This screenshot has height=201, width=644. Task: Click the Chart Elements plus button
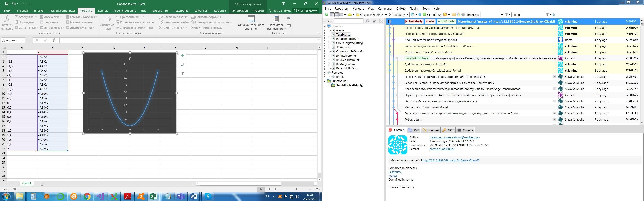182,56
